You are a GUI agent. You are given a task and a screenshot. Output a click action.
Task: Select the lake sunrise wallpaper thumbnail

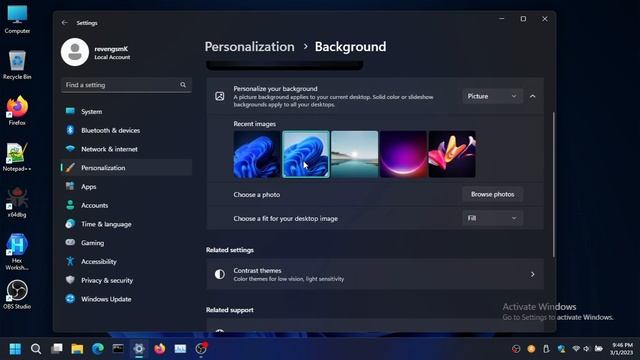click(354, 154)
